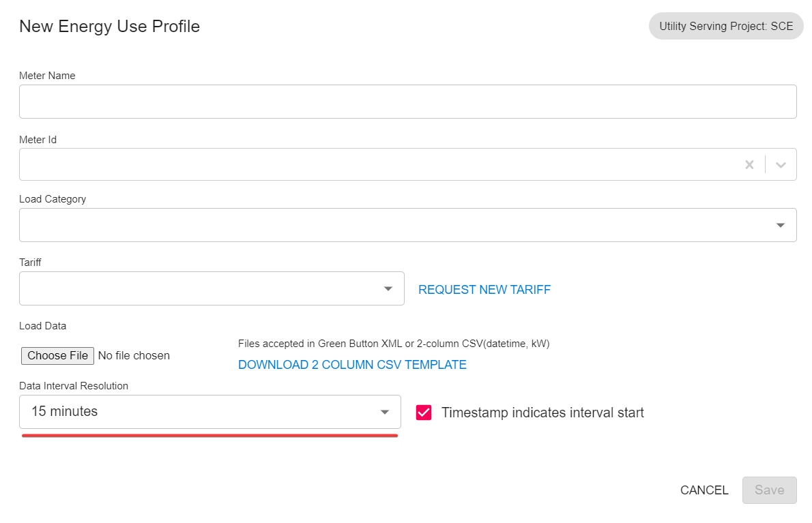Click the 'Timestamp indicates interval start' label
The image size is (812, 523).
point(542,413)
